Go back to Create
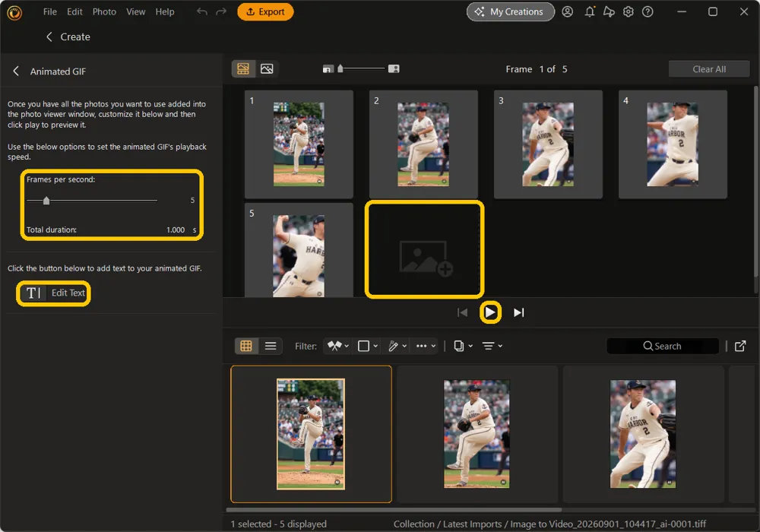760x532 pixels. (68, 36)
